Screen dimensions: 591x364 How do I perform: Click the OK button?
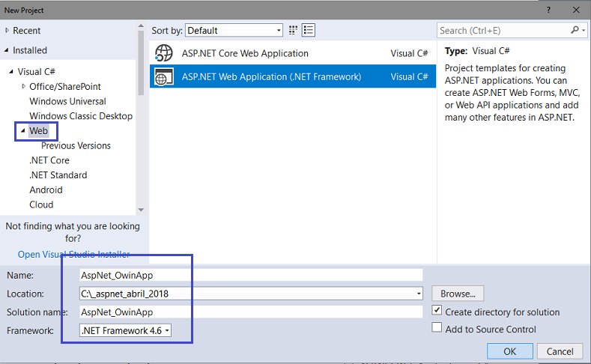[509, 351]
